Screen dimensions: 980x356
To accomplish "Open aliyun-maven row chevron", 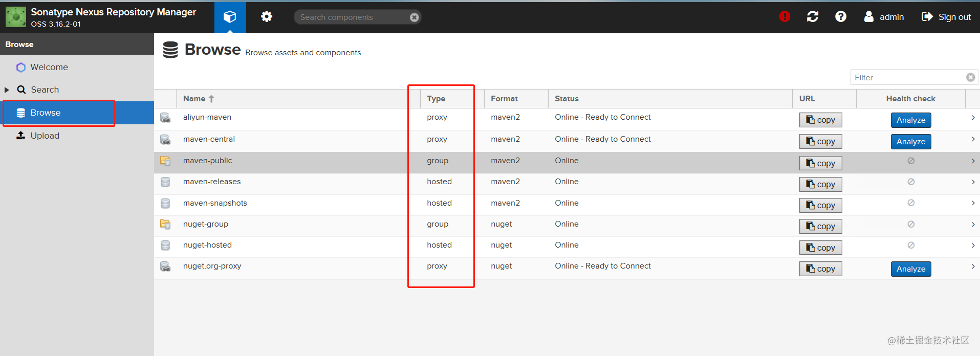I will (973, 118).
